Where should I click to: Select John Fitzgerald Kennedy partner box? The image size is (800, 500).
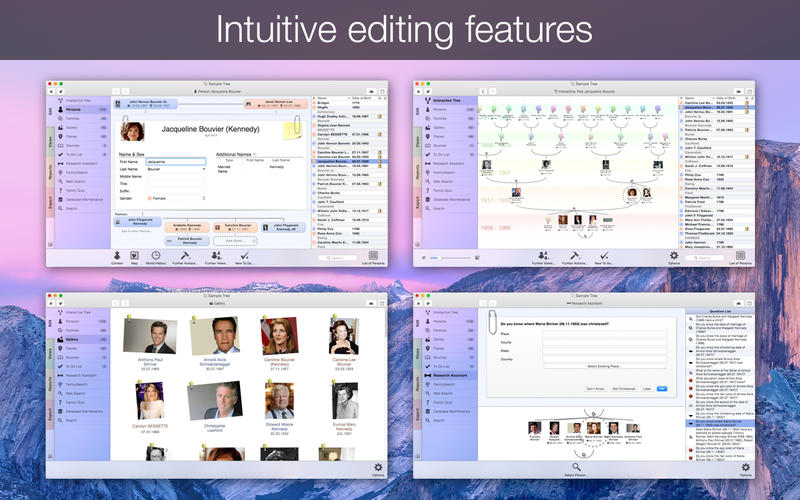(x=137, y=221)
